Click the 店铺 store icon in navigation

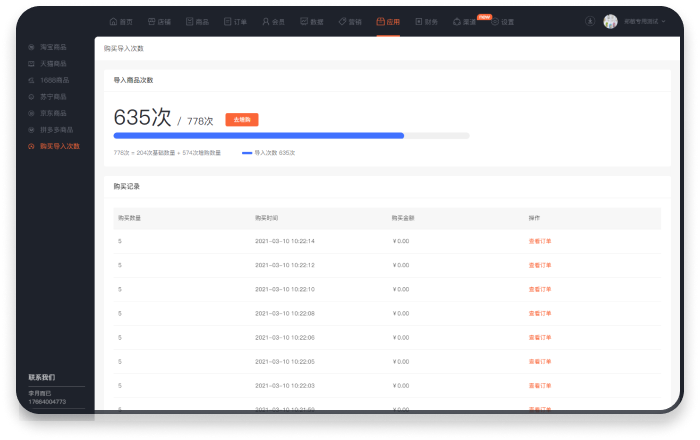pos(151,21)
